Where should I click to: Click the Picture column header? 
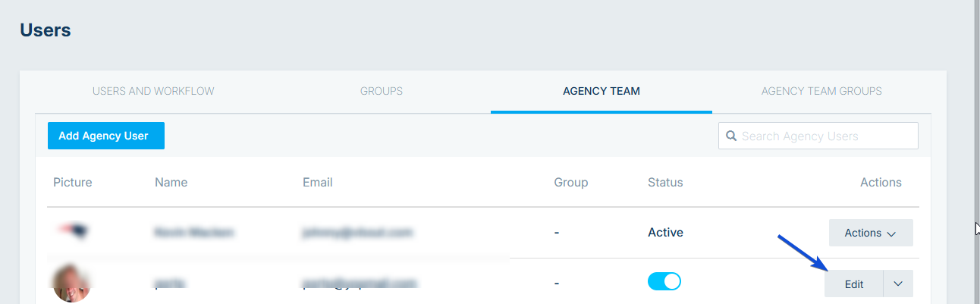pyautogui.click(x=73, y=183)
